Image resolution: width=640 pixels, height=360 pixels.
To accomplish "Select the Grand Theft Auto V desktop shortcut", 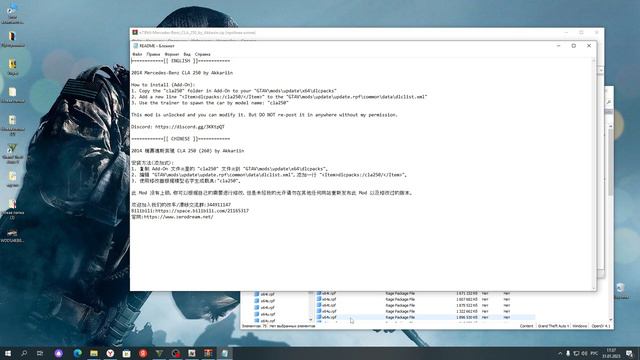I will pos(13,153).
